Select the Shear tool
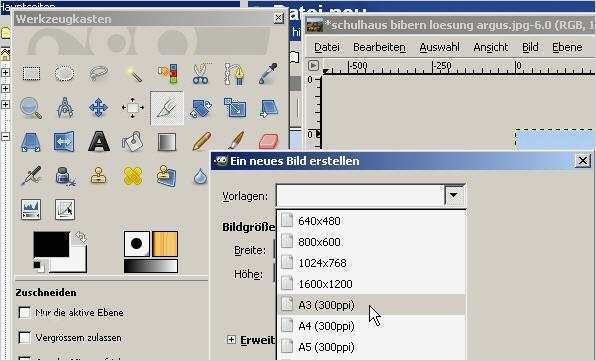 (x=269, y=108)
